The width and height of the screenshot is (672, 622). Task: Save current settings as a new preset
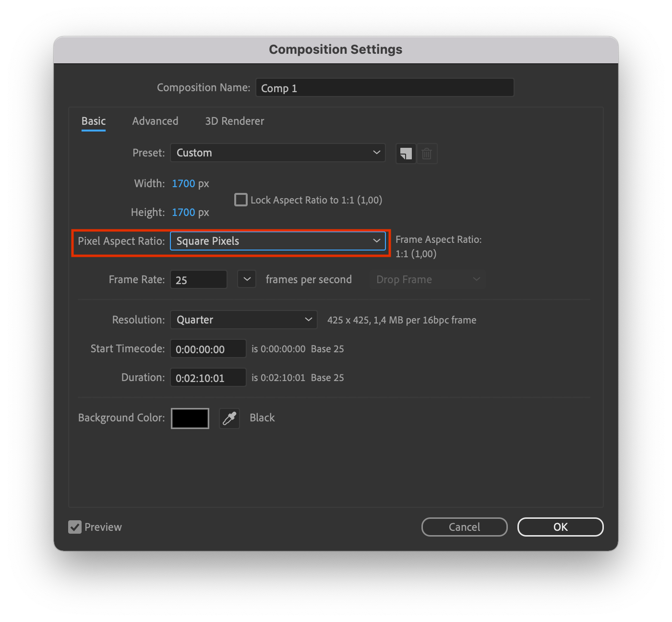click(x=406, y=154)
